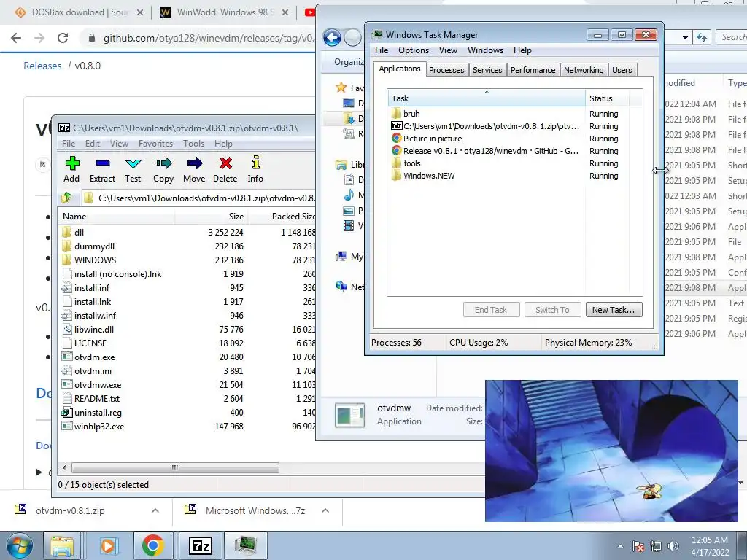Open the File menu in Task Manager
The height and width of the screenshot is (560, 747).
pos(382,50)
